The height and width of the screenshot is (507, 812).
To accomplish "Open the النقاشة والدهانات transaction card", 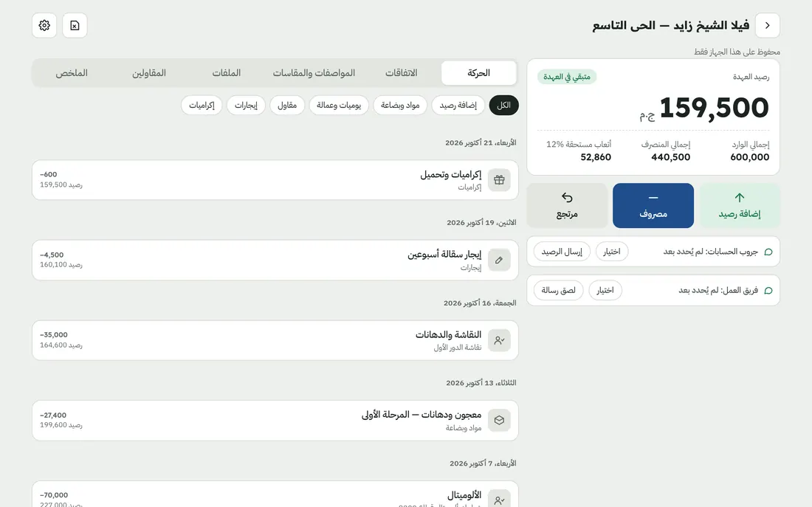I will pyautogui.click(x=275, y=340).
